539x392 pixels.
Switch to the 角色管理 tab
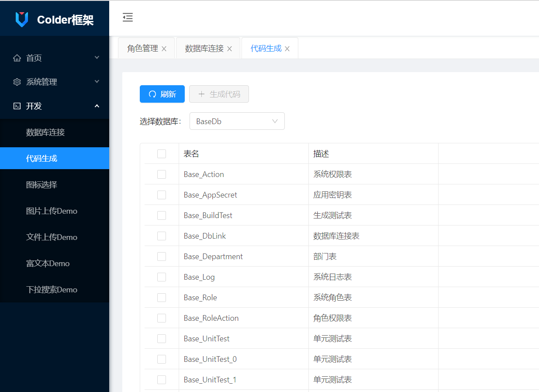click(142, 49)
